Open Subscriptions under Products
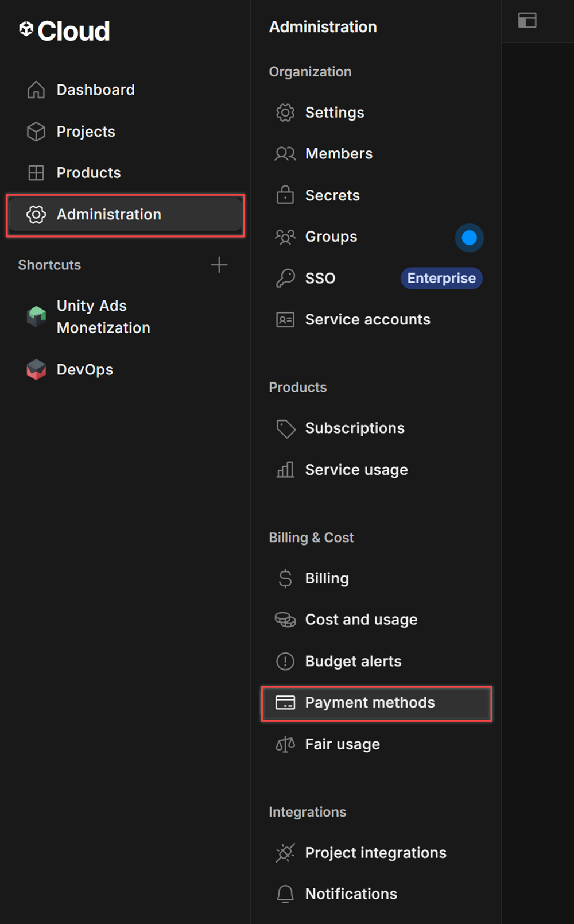The width and height of the screenshot is (574, 924). [x=377, y=428]
